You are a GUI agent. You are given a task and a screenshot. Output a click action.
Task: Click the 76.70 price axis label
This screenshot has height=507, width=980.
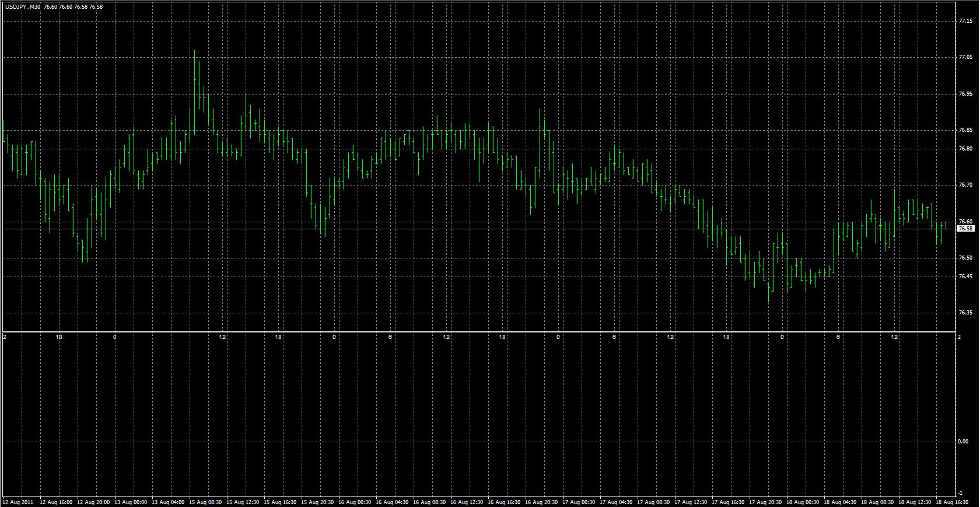coord(965,185)
